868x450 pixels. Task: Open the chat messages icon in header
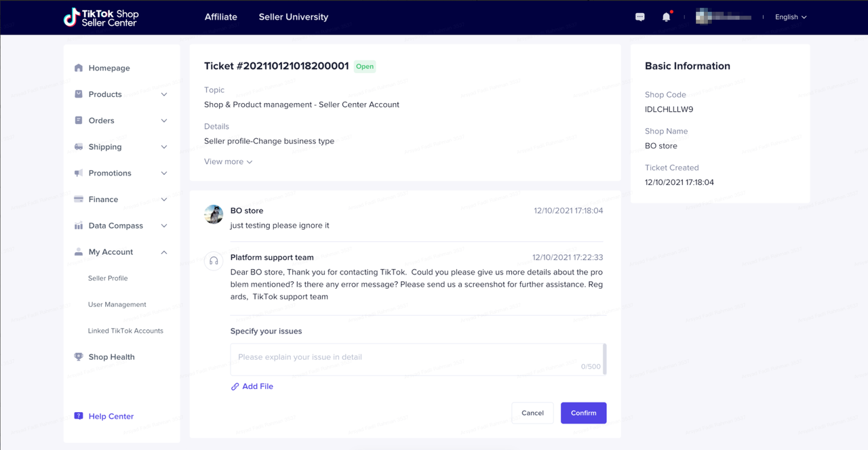[x=639, y=17]
